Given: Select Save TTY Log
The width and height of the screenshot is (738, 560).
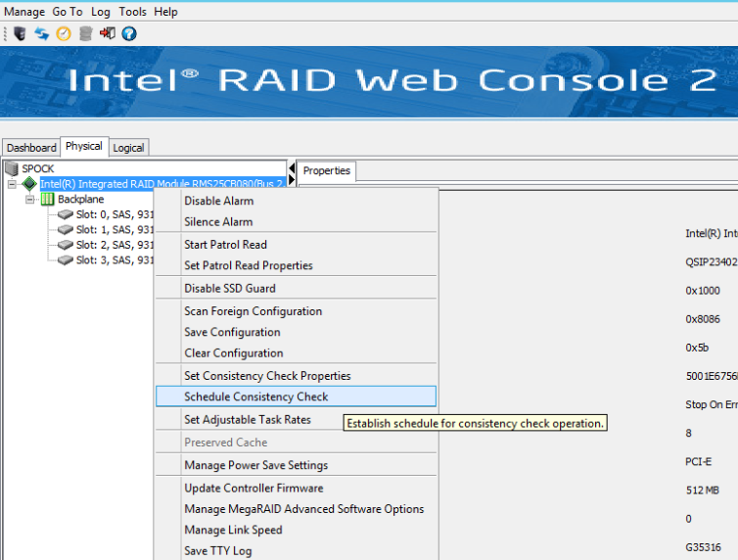Looking at the screenshot, I should pos(296,550).
